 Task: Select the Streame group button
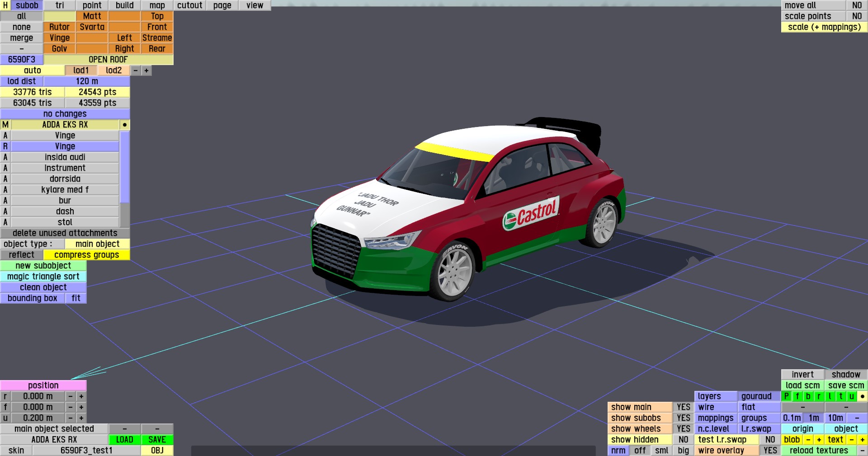157,38
